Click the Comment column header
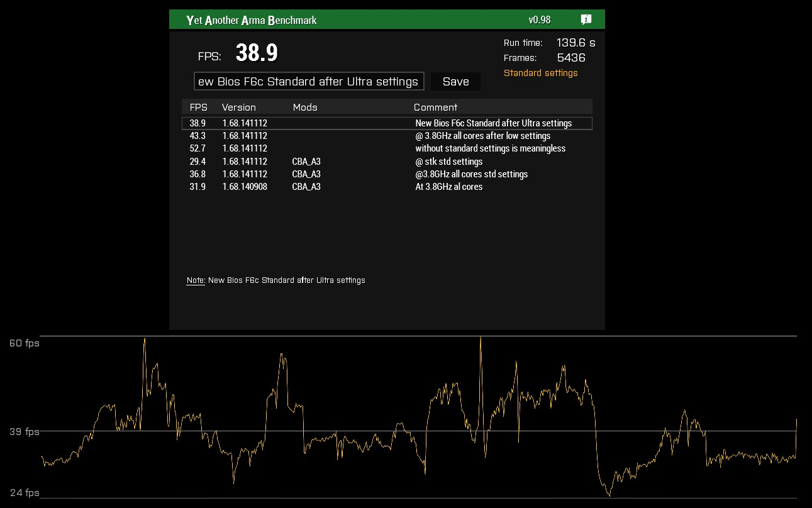 click(436, 108)
